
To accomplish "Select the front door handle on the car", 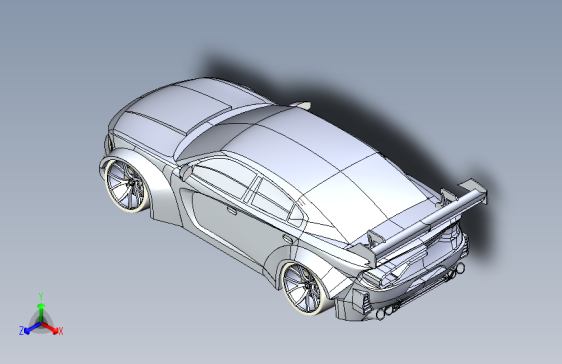I will pyautogui.click(x=232, y=210).
